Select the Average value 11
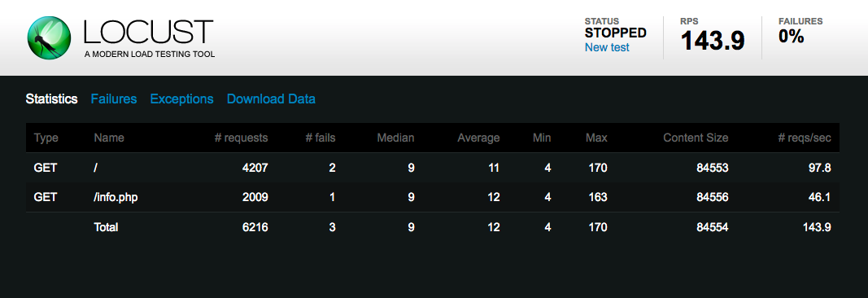The width and height of the screenshot is (868, 298). click(x=495, y=168)
